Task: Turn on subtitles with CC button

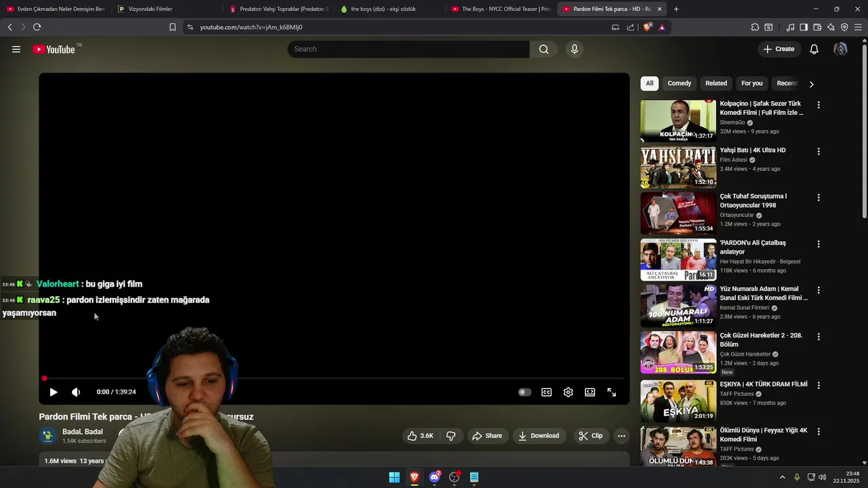Action: pos(547,392)
